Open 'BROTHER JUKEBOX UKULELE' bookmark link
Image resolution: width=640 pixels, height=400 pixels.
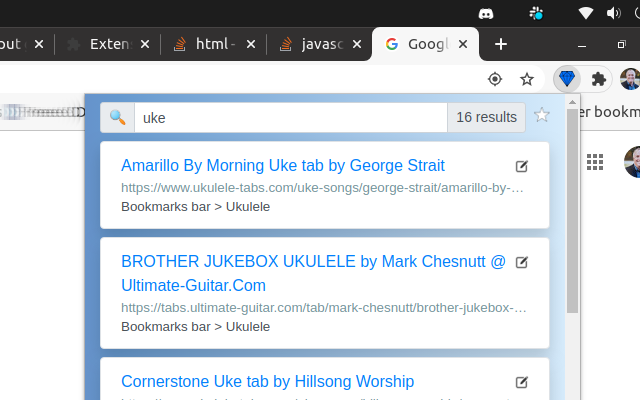[x=313, y=273]
